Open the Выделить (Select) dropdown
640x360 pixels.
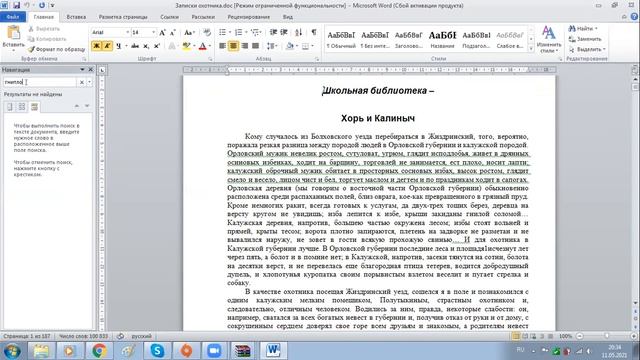[586, 49]
